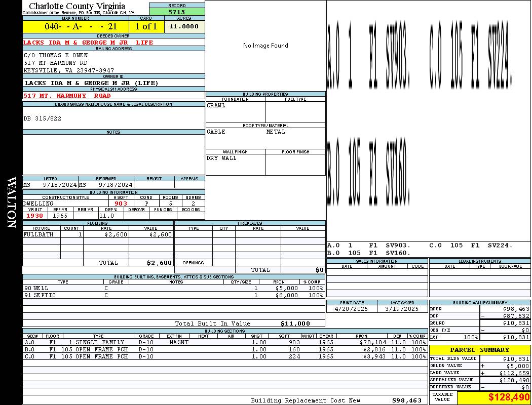Select exterior finish MASNT

(179, 343)
